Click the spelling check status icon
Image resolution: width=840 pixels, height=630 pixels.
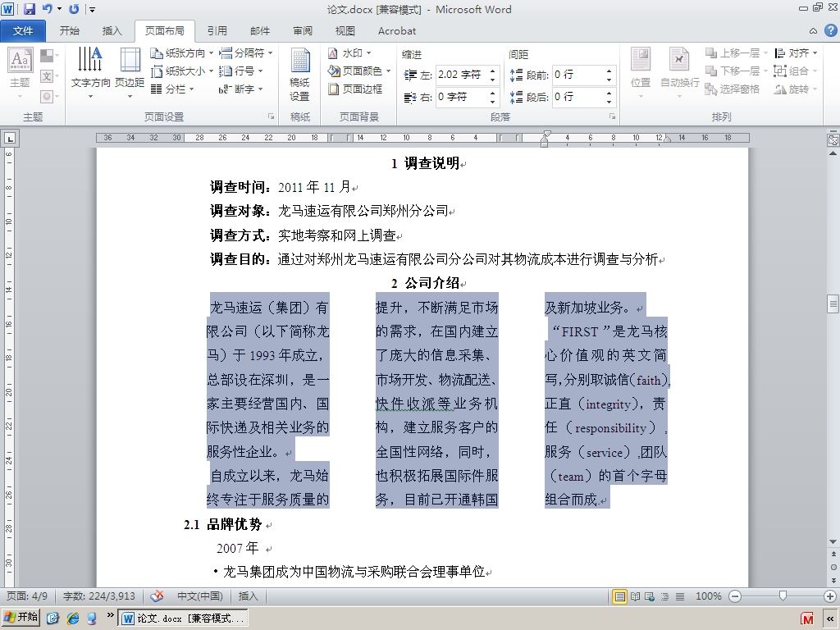tap(157, 596)
